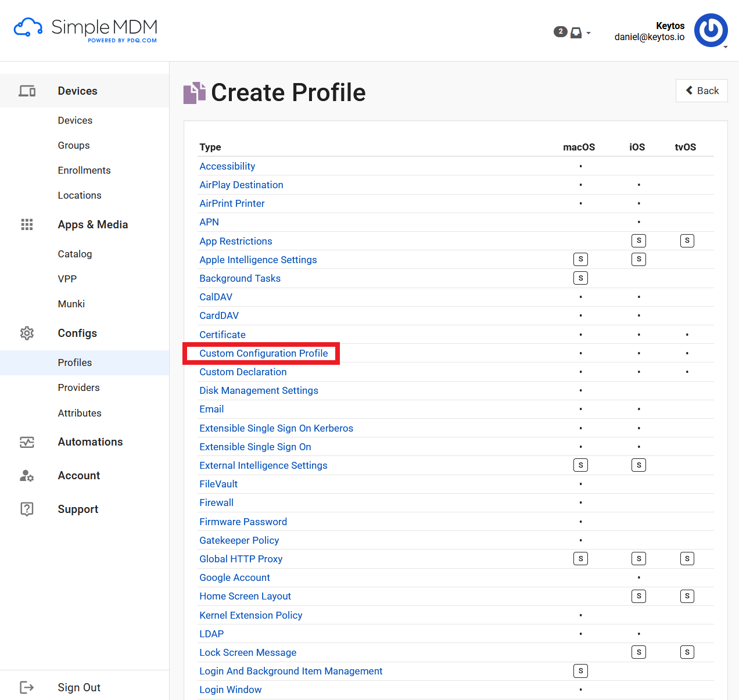The image size is (739, 700).
Task: Open the Account section label
Action: click(x=79, y=476)
